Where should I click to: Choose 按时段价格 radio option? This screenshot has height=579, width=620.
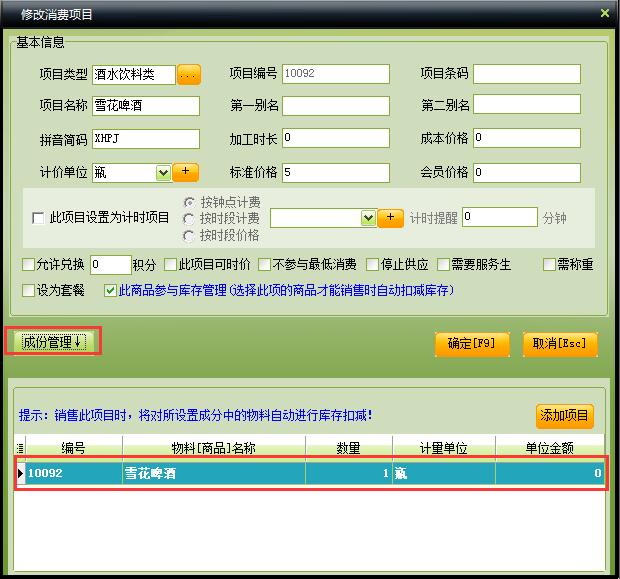189,236
